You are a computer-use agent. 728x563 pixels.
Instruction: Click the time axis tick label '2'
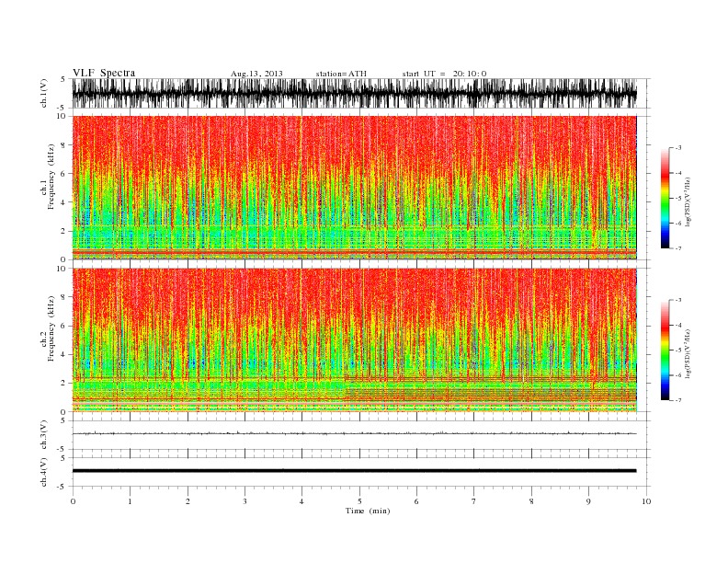point(188,501)
